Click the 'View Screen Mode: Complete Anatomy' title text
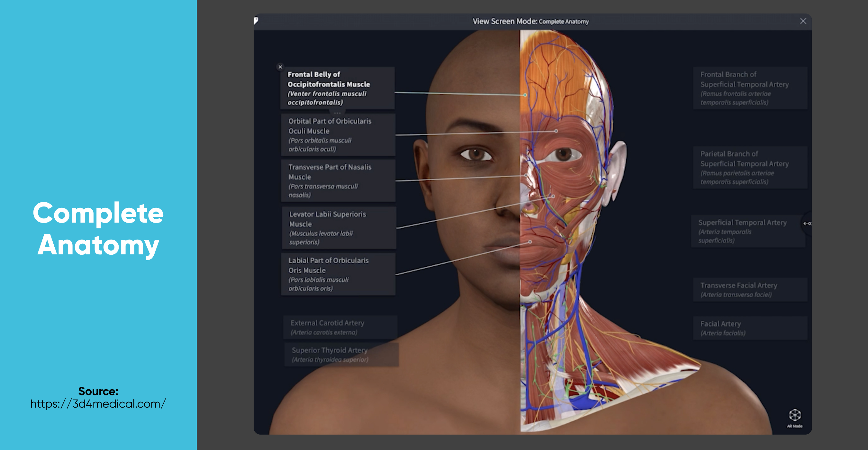 click(530, 21)
